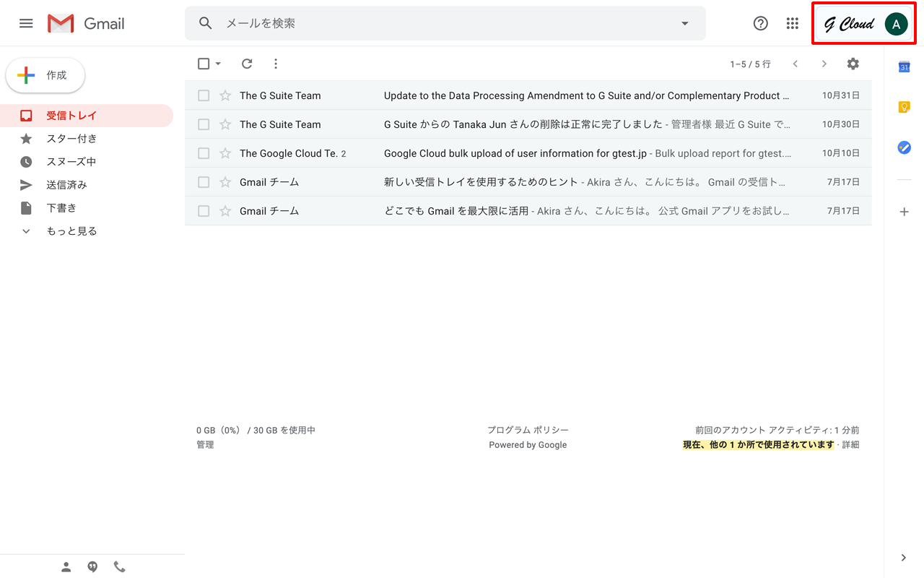Check the 新しい受信トレイ email checkbox
924x578 pixels.
point(204,182)
